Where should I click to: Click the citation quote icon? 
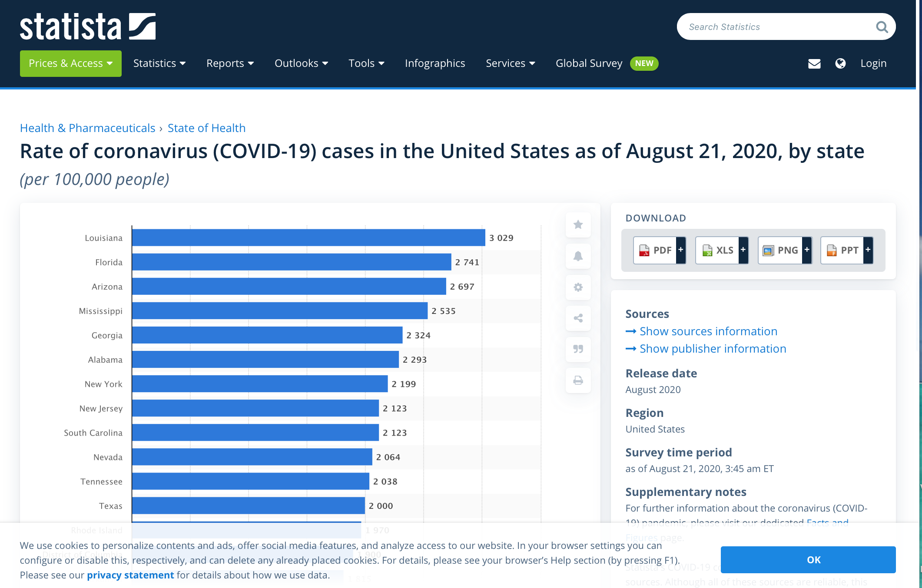click(x=578, y=349)
